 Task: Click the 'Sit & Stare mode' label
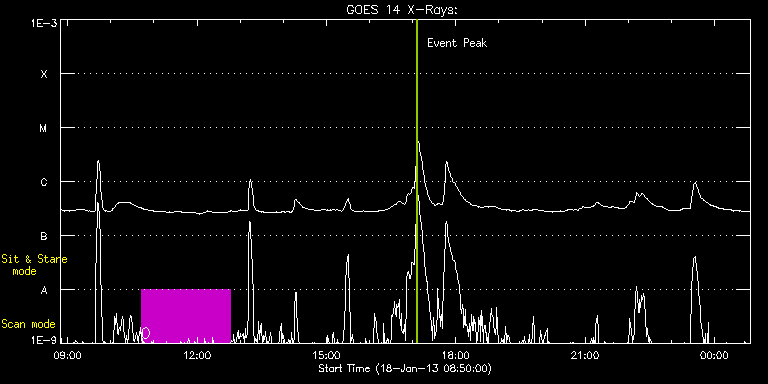pyautogui.click(x=34, y=265)
